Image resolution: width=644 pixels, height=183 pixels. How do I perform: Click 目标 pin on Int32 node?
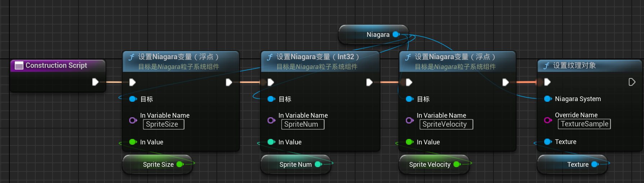pos(271,99)
